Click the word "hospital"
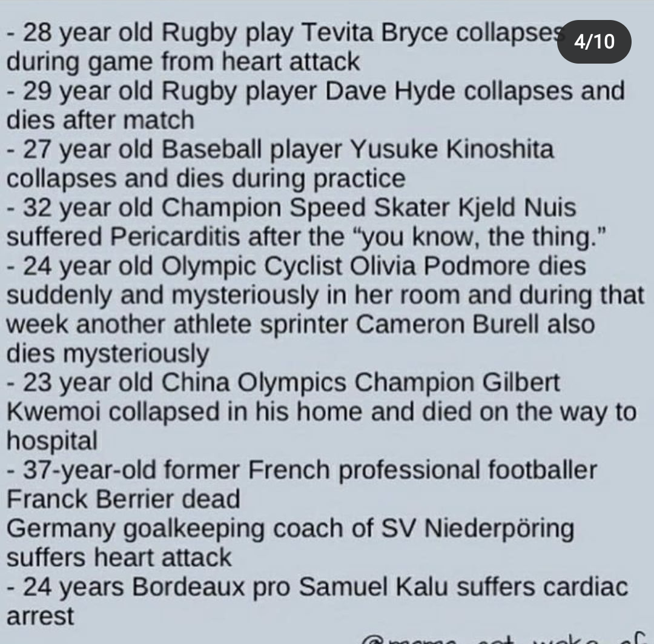654x644 pixels. (52, 441)
